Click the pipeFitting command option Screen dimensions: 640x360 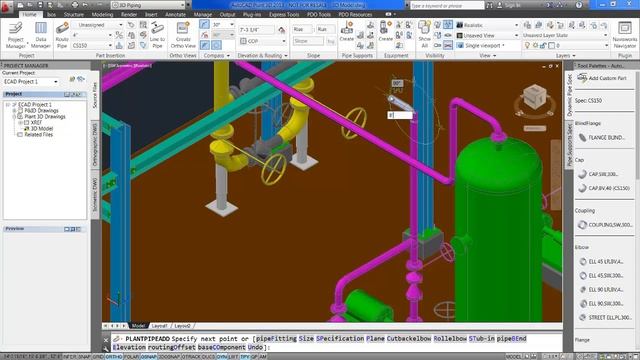(x=276, y=339)
